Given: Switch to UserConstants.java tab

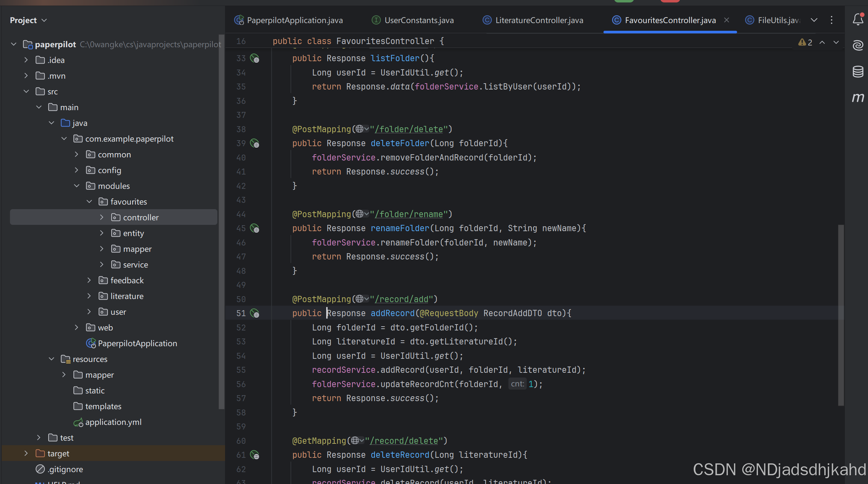Looking at the screenshot, I should [x=419, y=20].
